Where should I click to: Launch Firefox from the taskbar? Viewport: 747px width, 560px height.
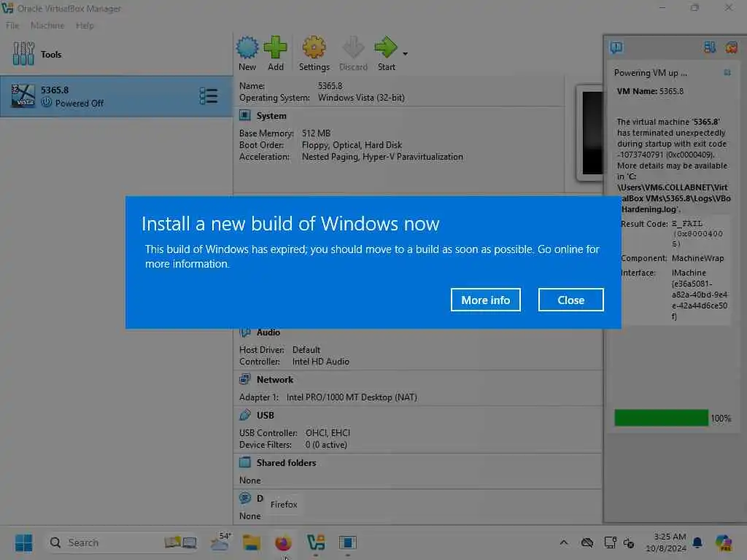[x=283, y=542]
